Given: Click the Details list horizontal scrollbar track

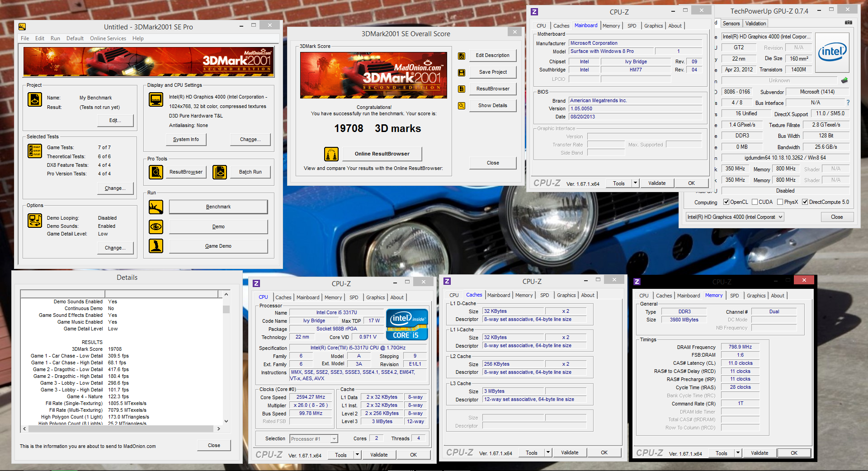Looking at the screenshot, I should [121, 428].
